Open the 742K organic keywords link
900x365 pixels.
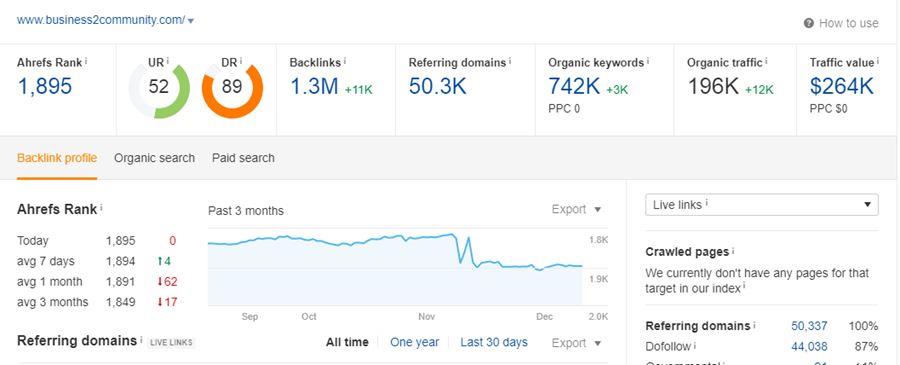click(x=574, y=86)
